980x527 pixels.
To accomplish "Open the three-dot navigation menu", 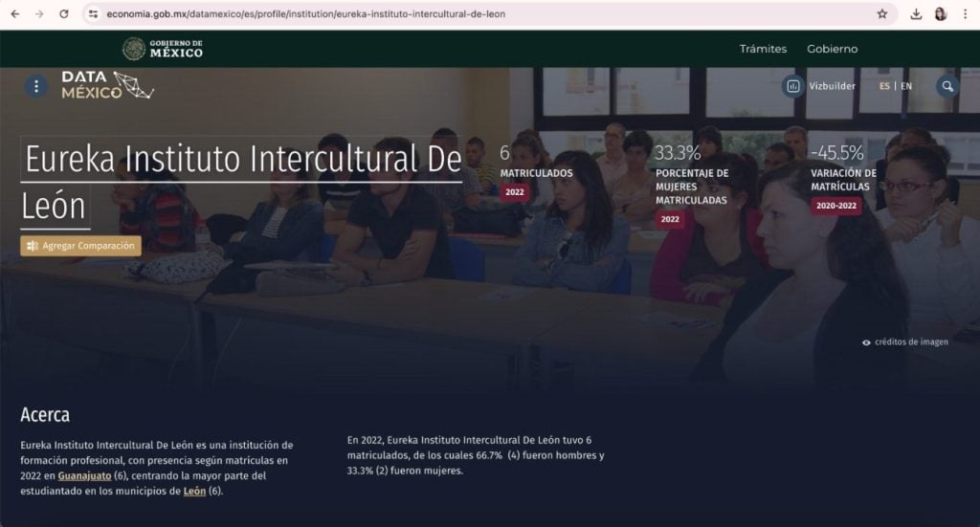I will pos(36,86).
